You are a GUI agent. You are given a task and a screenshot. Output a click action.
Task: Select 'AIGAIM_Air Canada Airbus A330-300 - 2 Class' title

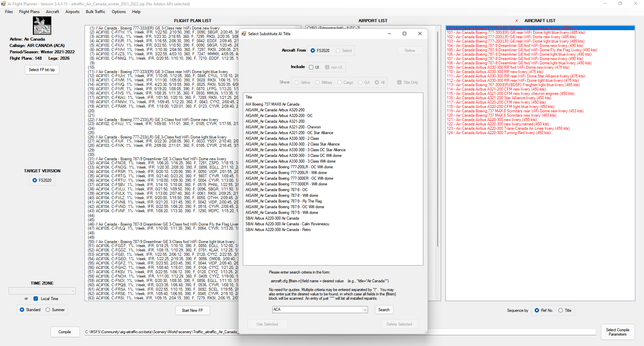[282, 138]
